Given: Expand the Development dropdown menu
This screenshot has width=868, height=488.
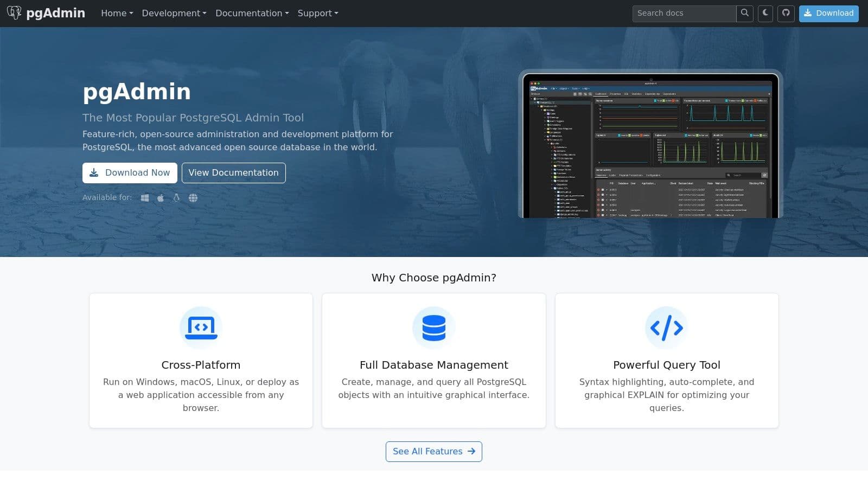Looking at the screenshot, I should (x=174, y=13).
